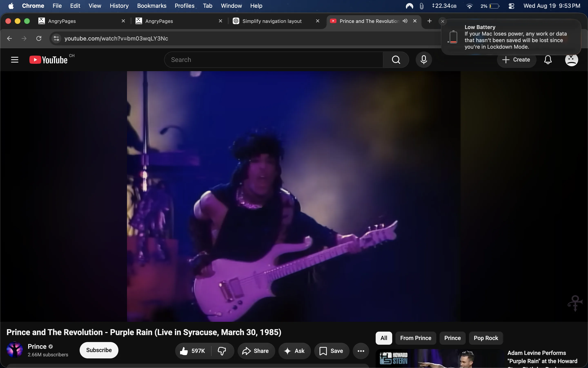The image size is (588, 368).
Task: Like the Purple Rain video
Action: 193,351
